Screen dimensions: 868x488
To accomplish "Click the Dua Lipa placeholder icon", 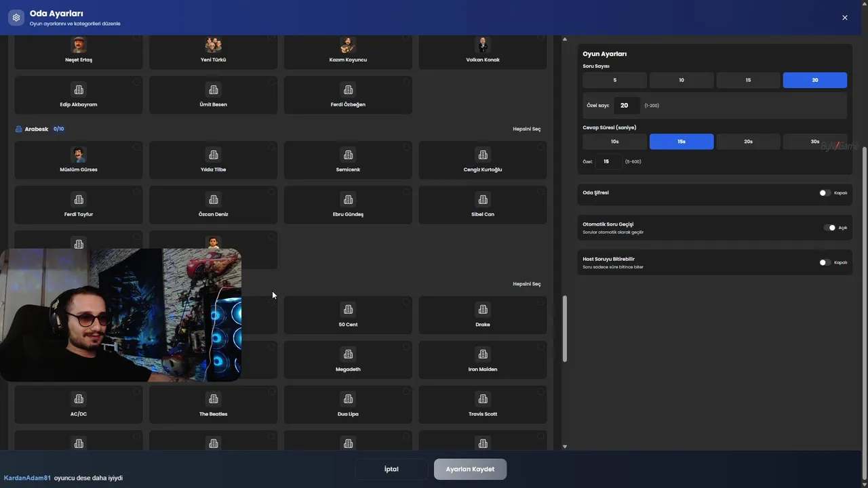I will click(x=348, y=399).
